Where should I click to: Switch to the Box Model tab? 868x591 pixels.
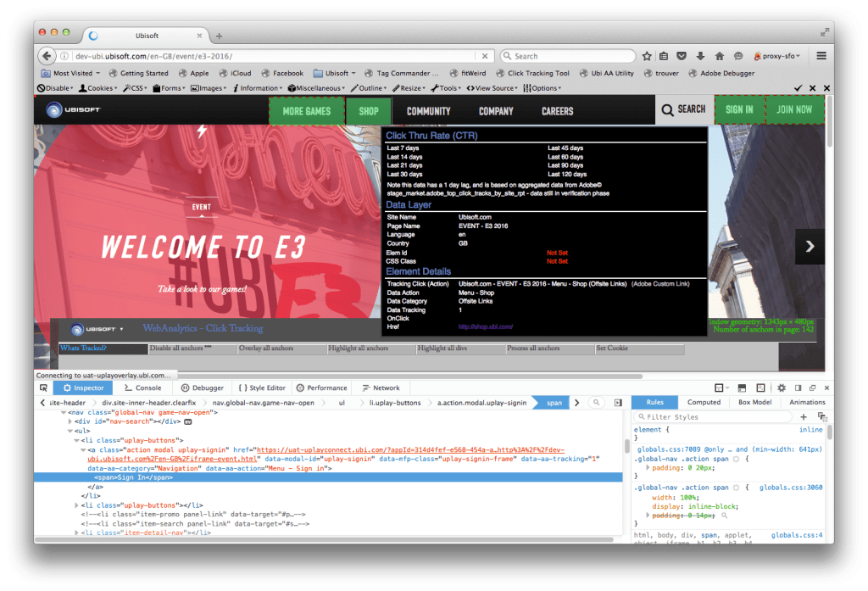pos(754,402)
